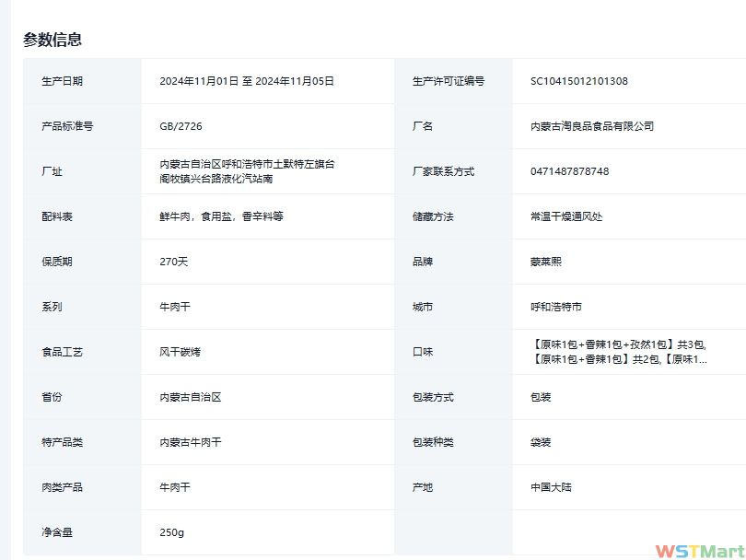Click the city value 呼和浩特市
The image size is (746, 560).
[x=555, y=307]
